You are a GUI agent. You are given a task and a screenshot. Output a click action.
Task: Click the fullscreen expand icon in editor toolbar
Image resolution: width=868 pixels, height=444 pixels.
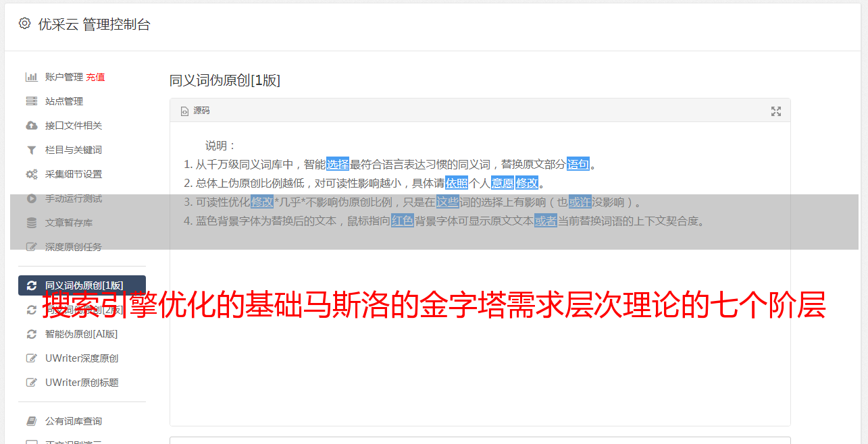776,111
